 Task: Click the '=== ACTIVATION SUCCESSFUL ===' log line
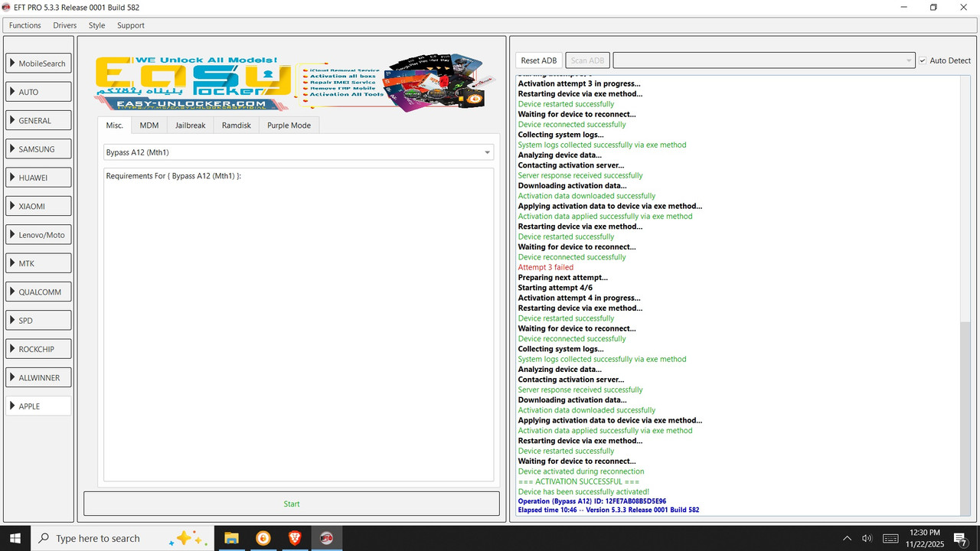(578, 481)
